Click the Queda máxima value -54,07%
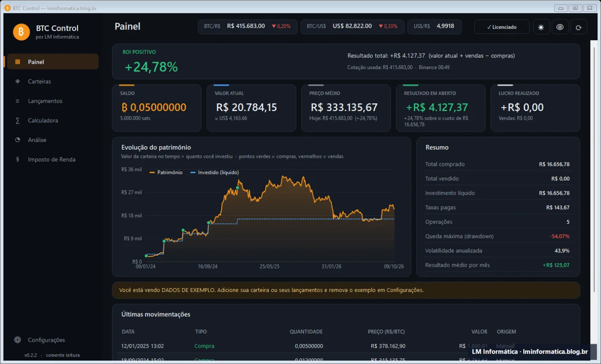The height and width of the screenshot is (364, 601). (x=560, y=236)
